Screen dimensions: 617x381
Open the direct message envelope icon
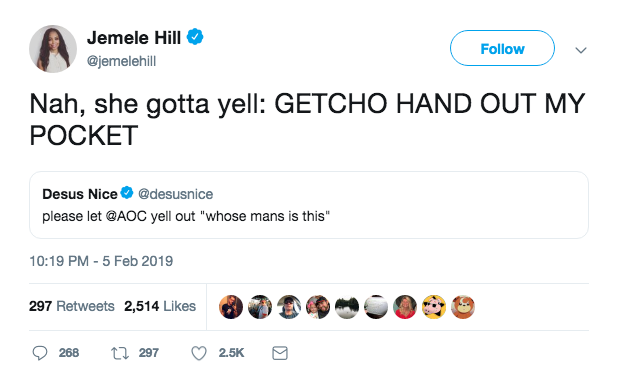click(x=280, y=353)
